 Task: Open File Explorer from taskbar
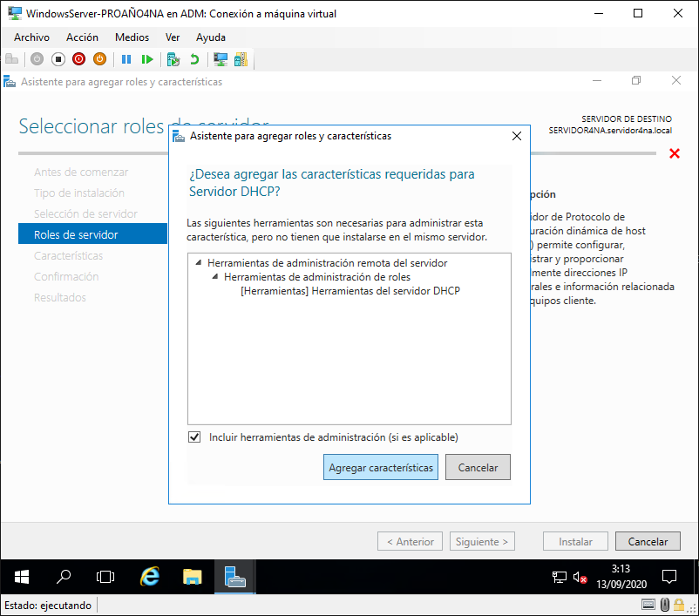tap(192, 577)
